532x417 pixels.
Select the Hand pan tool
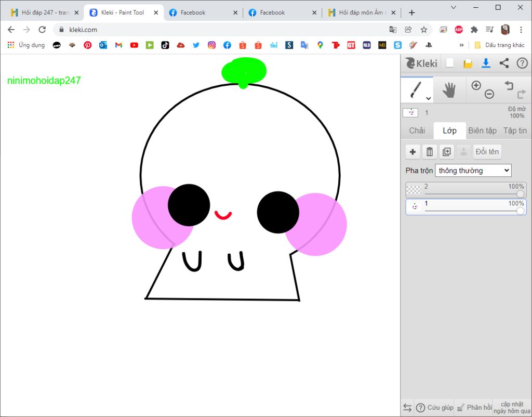point(449,90)
